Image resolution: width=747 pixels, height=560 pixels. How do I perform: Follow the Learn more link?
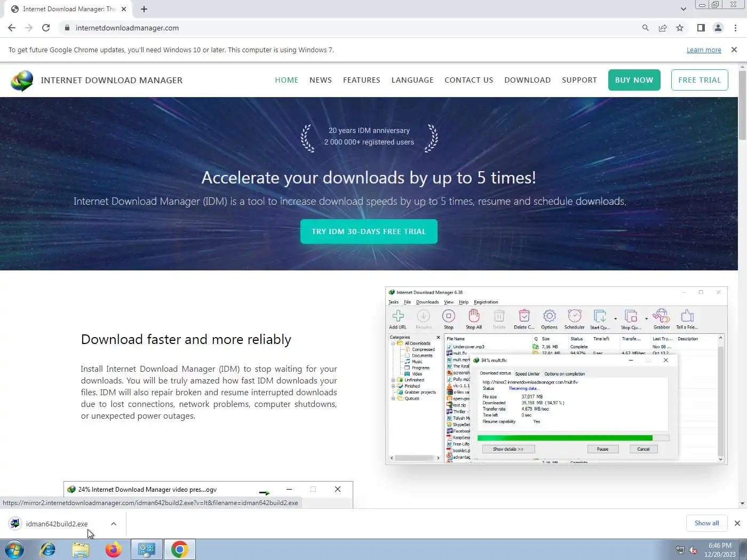coord(704,50)
